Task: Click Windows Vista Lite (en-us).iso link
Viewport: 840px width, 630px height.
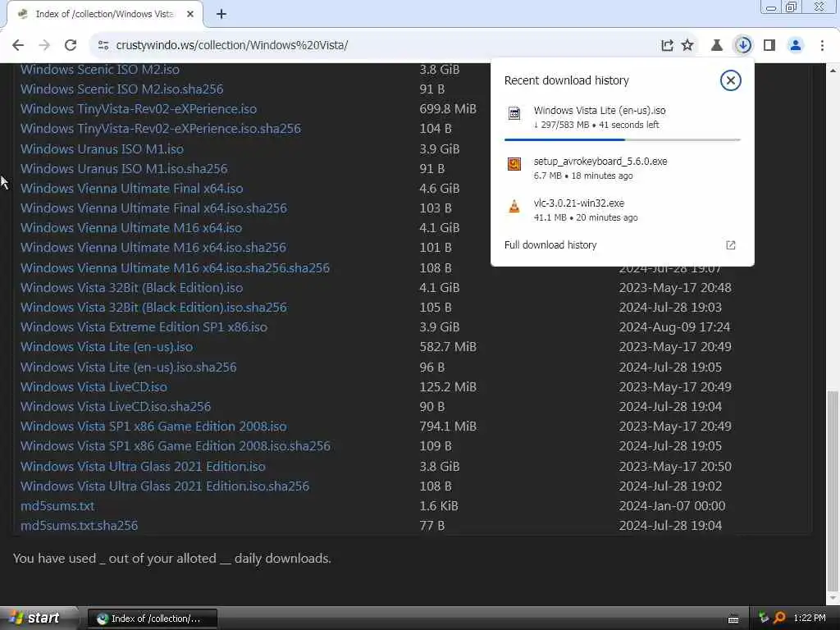Action: [107, 347]
